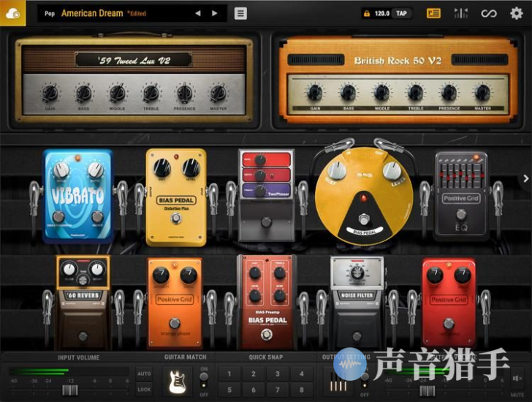Image resolution: width=532 pixels, height=402 pixels.
Task: Flip the Guitar Match ON/OFF switch
Action: [x=204, y=381]
